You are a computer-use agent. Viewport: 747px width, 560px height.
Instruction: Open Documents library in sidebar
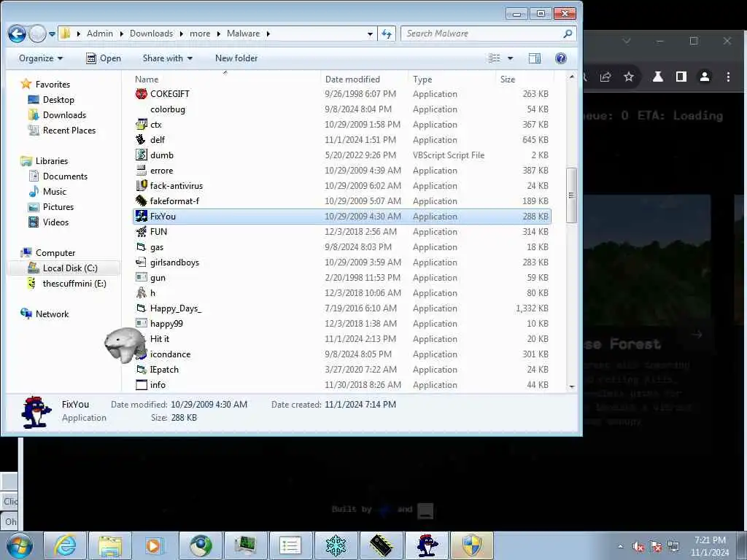pyautogui.click(x=65, y=176)
